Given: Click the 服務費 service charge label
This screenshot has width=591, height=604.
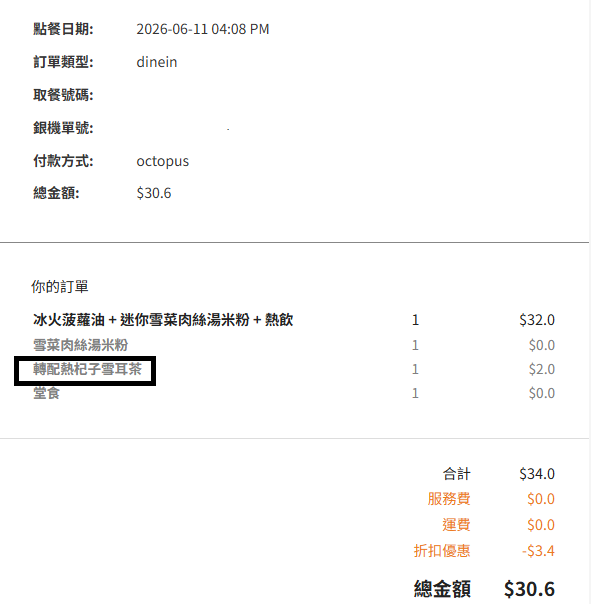Looking at the screenshot, I should coord(449,499).
